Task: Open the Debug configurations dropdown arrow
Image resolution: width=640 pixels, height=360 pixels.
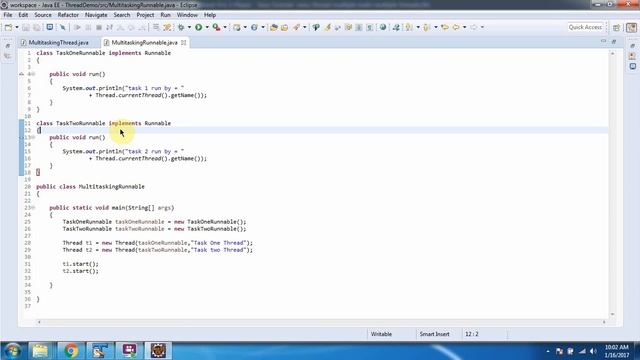Action: 189,27
